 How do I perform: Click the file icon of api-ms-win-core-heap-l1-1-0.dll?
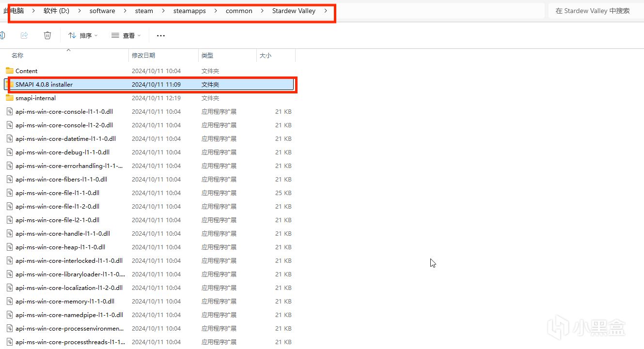[10, 247]
